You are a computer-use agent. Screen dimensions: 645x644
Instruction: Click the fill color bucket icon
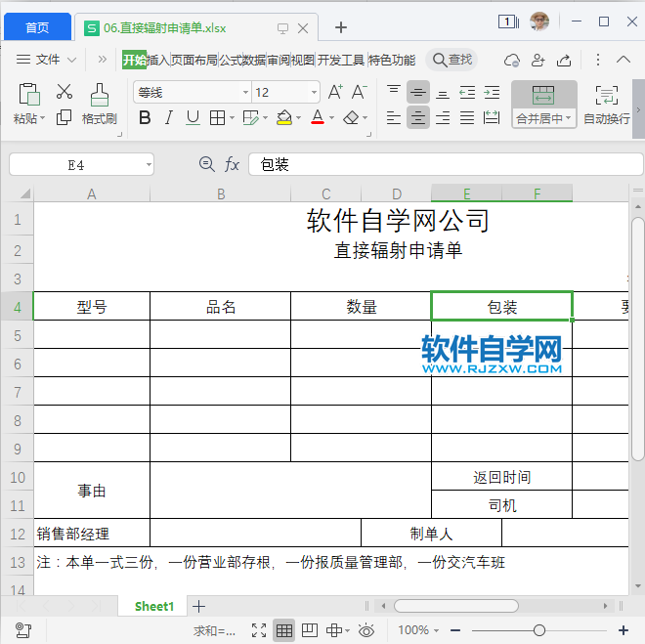pyautogui.click(x=284, y=118)
